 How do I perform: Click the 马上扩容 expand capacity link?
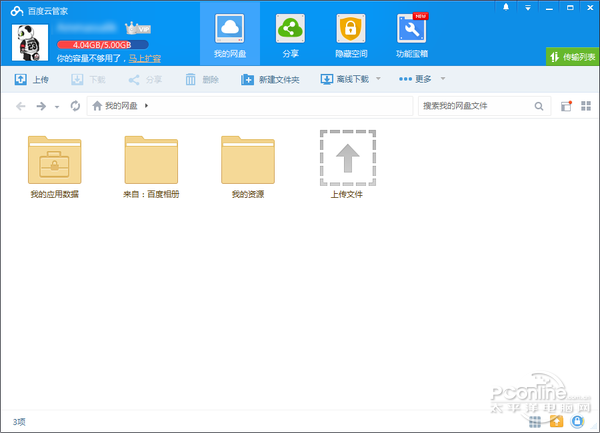(x=145, y=59)
